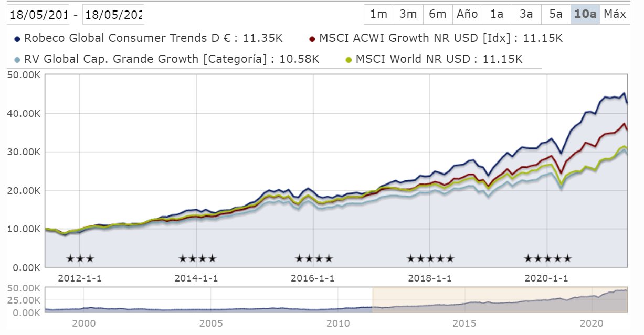644x335 pixels.
Task: Click the three-star rating near 2012
Action: pyautogui.click(x=80, y=258)
